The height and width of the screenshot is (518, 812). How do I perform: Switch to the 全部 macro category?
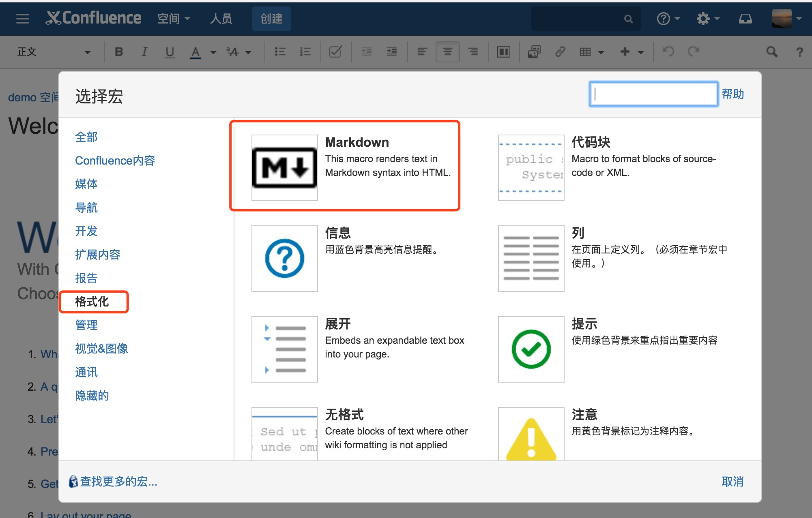click(86, 137)
